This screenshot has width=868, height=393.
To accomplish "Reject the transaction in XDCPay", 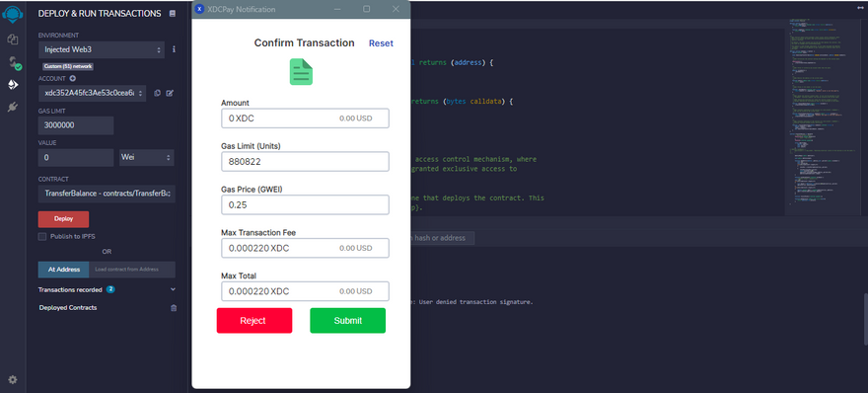I will (x=254, y=320).
